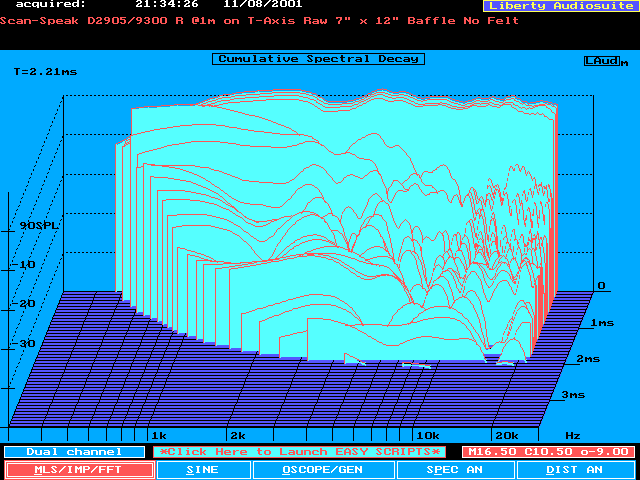Select the 3ms time axis marker
Image resolution: width=640 pixels, height=480 pixels.
tap(572, 395)
